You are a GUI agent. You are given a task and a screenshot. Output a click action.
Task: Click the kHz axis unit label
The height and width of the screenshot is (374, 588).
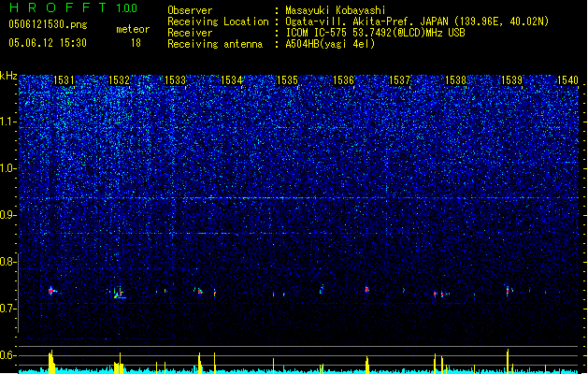point(8,76)
